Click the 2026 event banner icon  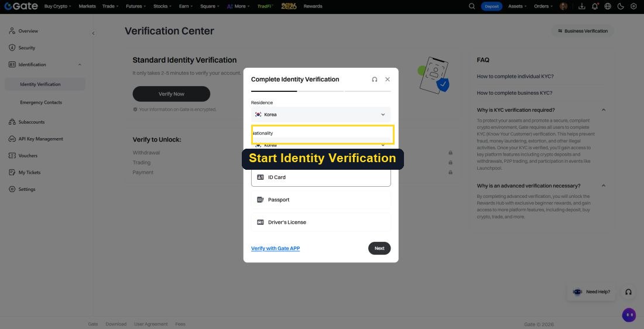pyautogui.click(x=289, y=6)
